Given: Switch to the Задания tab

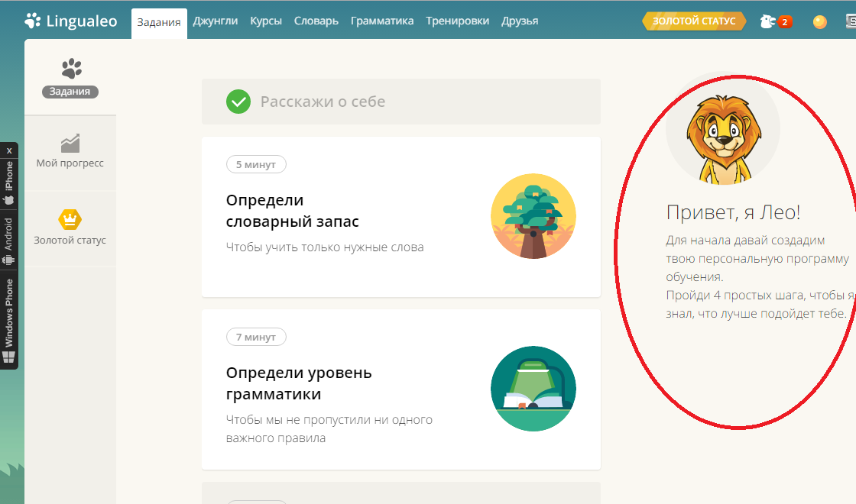Looking at the screenshot, I should click(158, 21).
